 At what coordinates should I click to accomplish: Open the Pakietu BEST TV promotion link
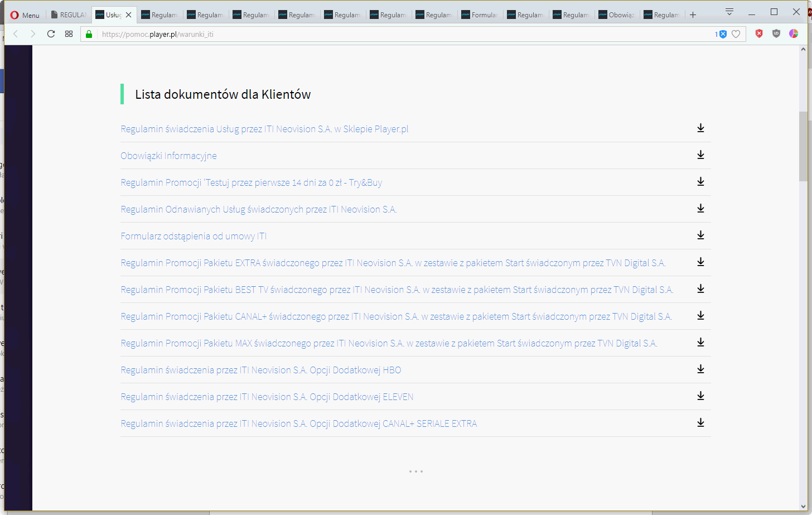397,290
